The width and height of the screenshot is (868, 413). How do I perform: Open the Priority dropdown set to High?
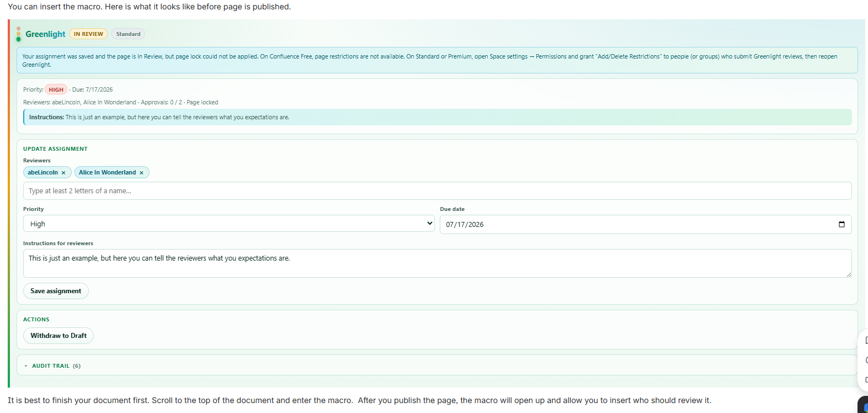coord(229,224)
